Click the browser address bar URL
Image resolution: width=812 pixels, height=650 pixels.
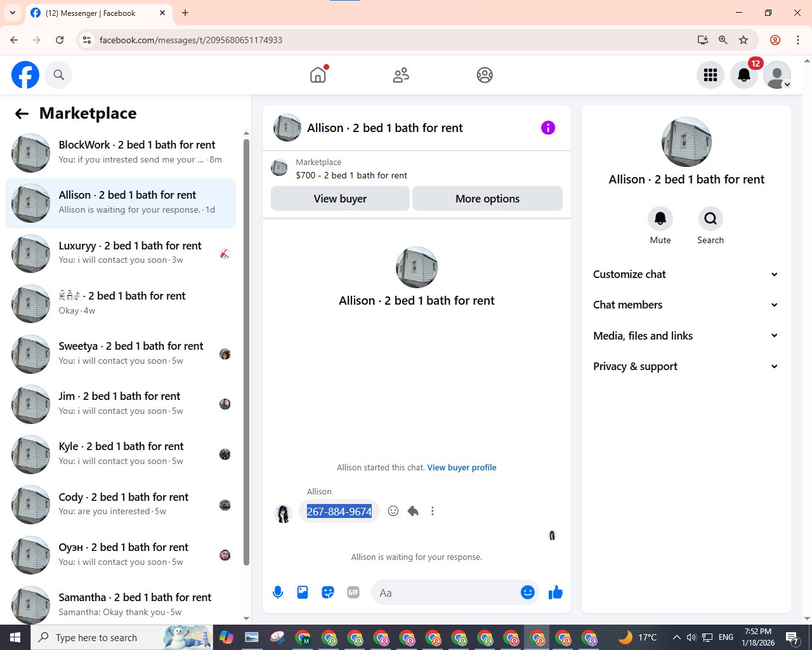point(191,40)
